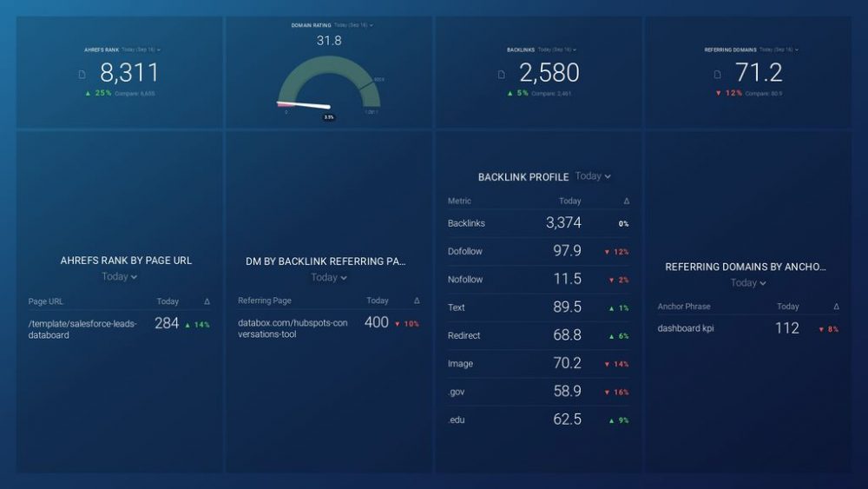Click the Metric column header in Backlink Profile
The height and width of the screenshot is (489, 868).
[x=459, y=201]
